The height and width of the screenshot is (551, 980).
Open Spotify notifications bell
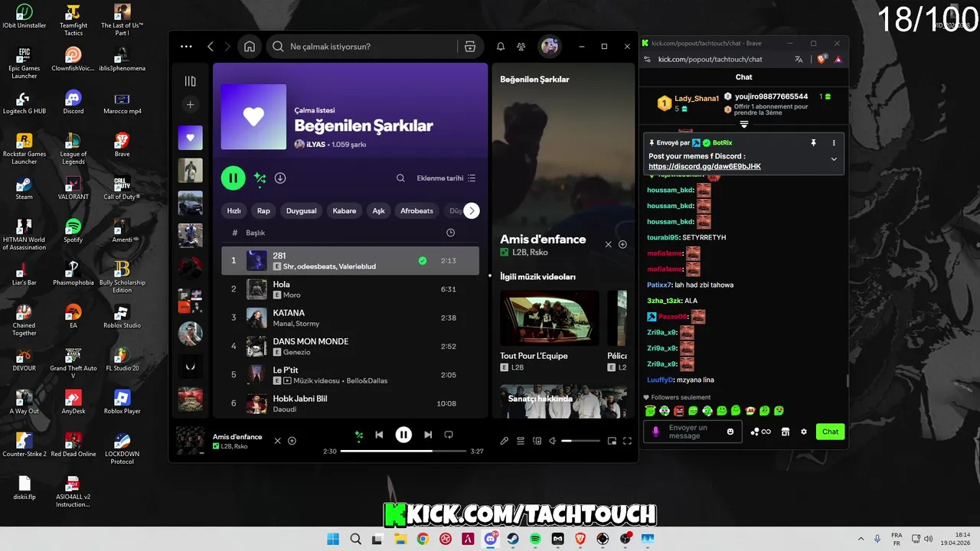point(501,47)
